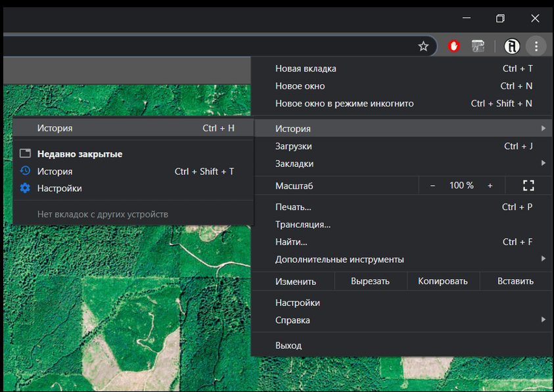Image resolution: width=554 pixels, height=392 pixels.
Task: Close the Chrome three-dot menu button
Action: pos(536,46)
